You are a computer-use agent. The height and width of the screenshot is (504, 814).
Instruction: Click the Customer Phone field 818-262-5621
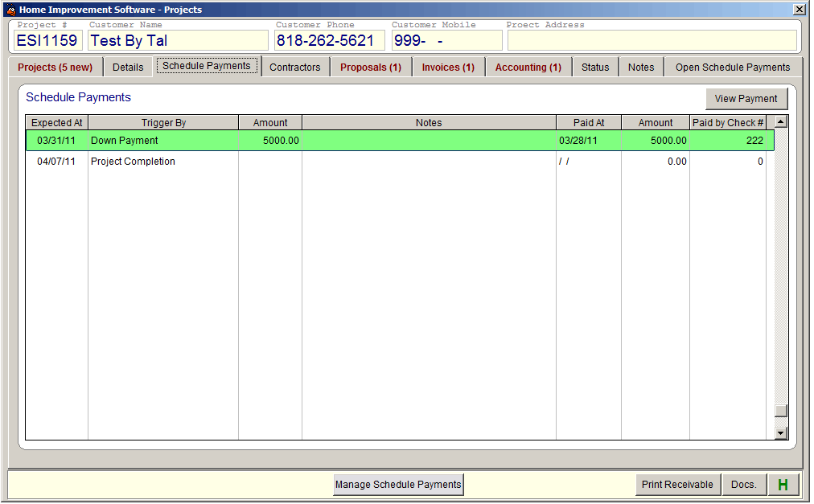[x=329, y=40]
